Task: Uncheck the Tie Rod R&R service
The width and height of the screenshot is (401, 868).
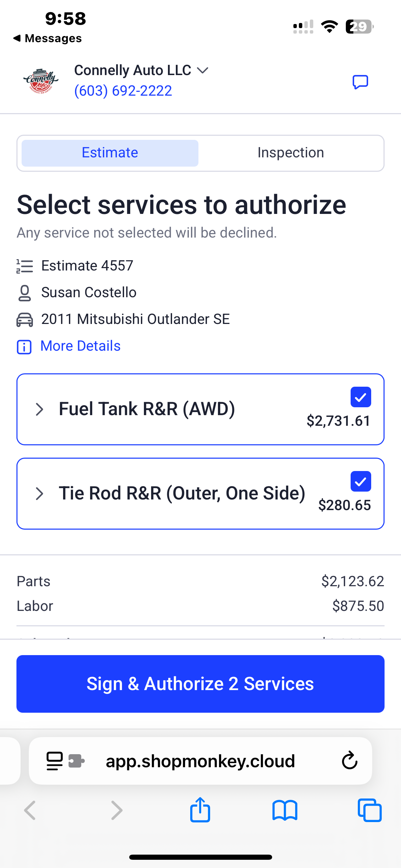Action: (x=361, y=481)
